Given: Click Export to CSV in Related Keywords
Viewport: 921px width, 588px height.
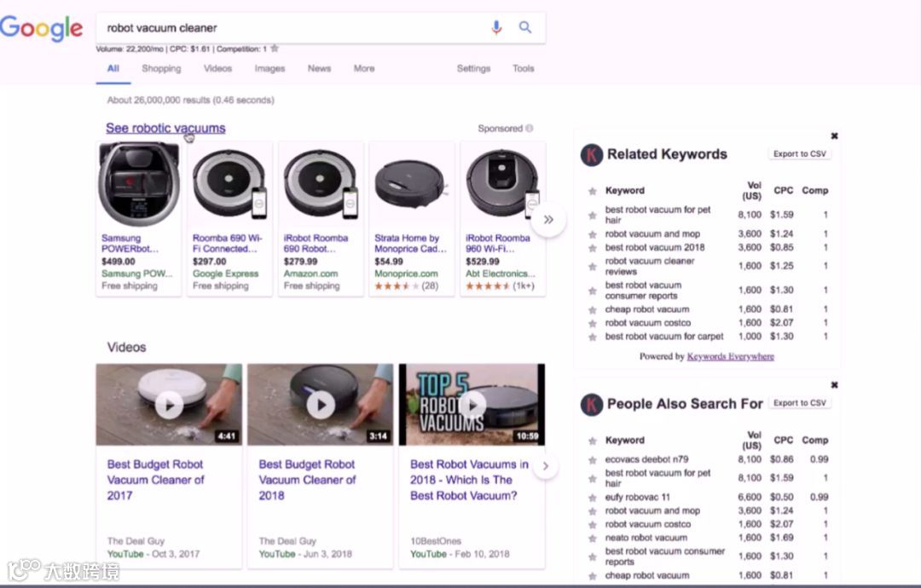Looking at the screenshot, I should [x=799, y=153].
